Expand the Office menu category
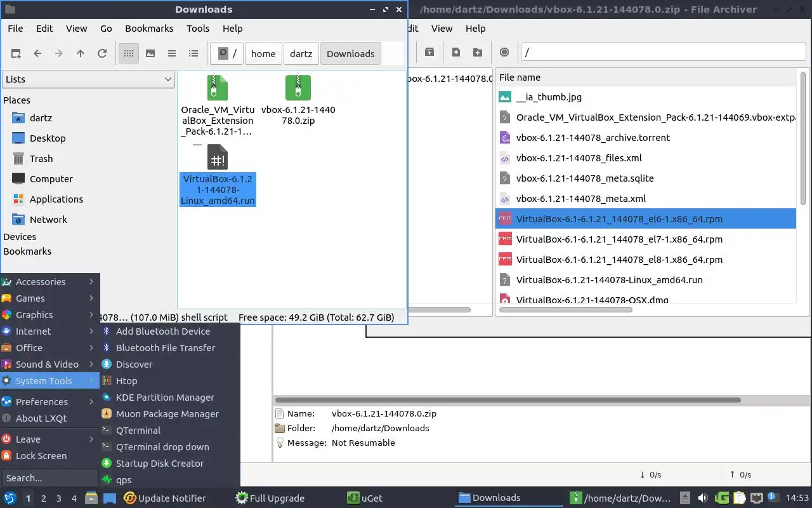812x508 pixels. coord(49,348)
